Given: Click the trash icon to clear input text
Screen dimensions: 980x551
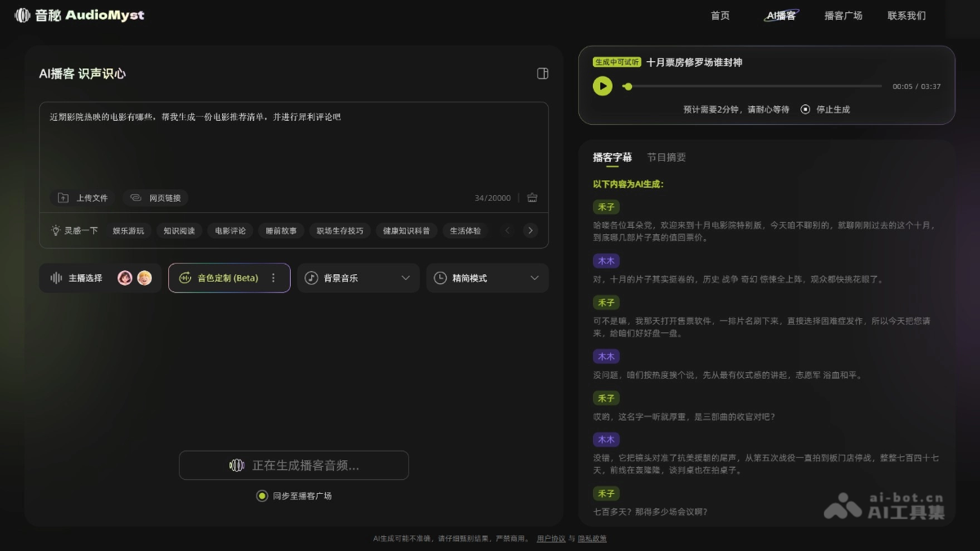Looking at the screenshot, I should [x=532, y=198].
